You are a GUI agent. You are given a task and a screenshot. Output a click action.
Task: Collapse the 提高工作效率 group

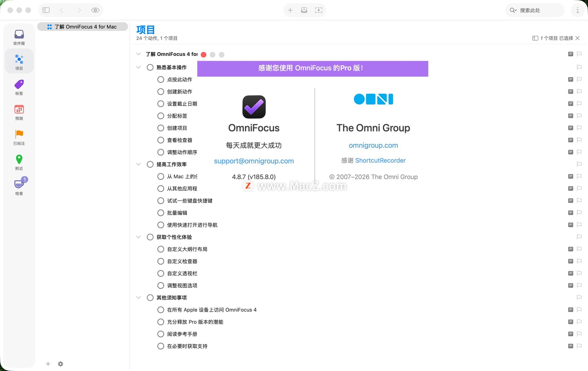[138, 164]
